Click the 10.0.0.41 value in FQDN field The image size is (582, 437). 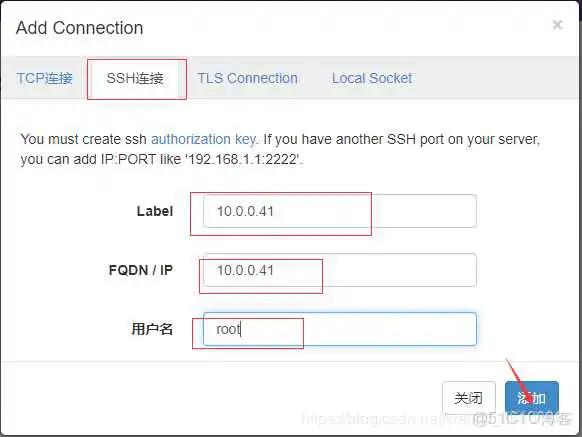pyautogui.click(x=245, y=270)
